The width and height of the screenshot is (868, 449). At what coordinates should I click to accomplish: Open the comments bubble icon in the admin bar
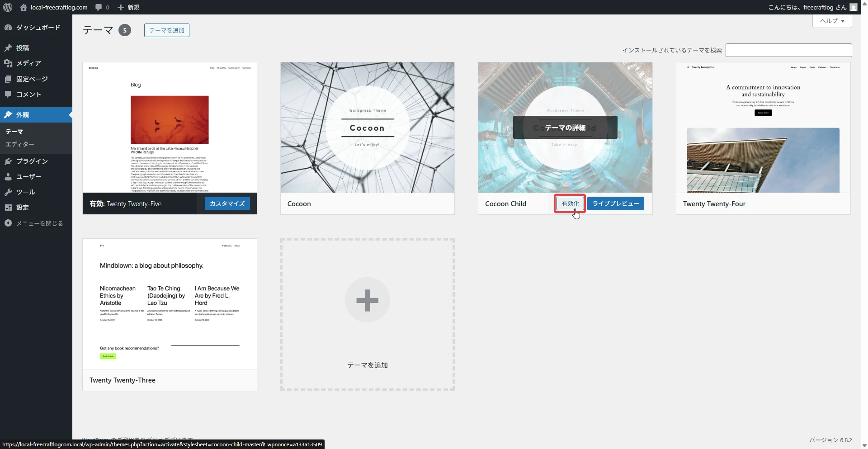[99, 7]
